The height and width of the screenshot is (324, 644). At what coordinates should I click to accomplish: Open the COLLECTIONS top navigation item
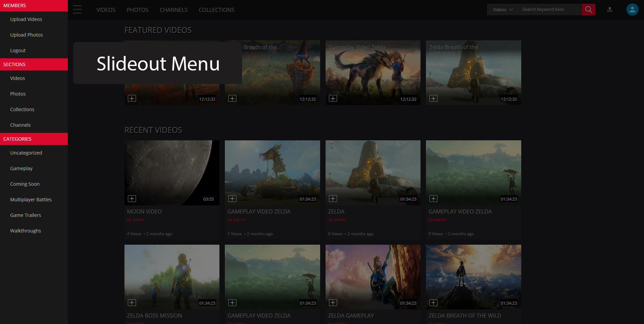click(216, 10)
